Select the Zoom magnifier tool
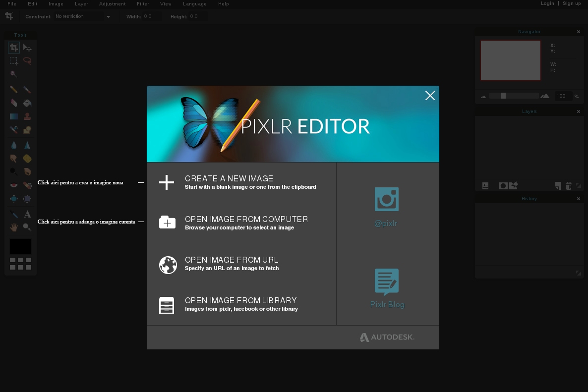Screen dimensions: 588x392 coord(27,227)
